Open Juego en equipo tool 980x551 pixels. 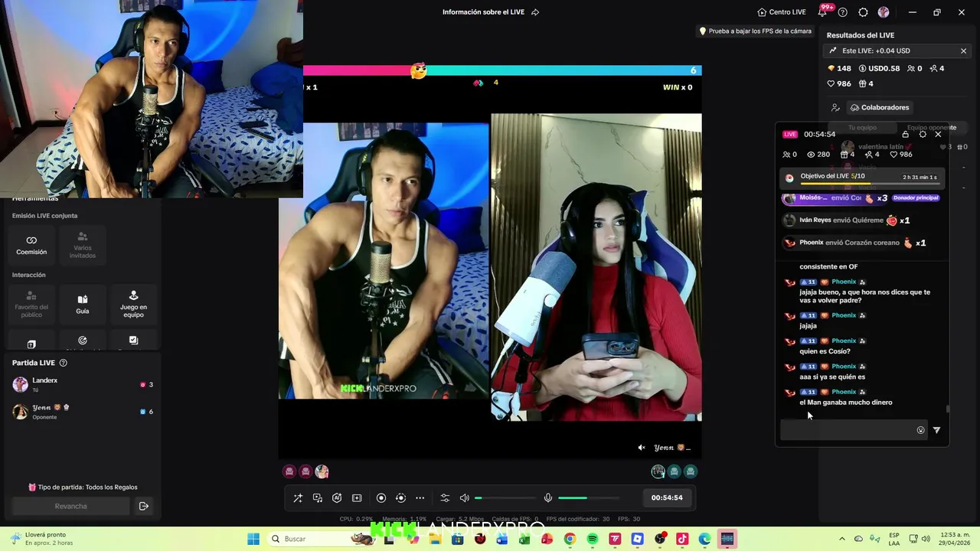(133, 304)
